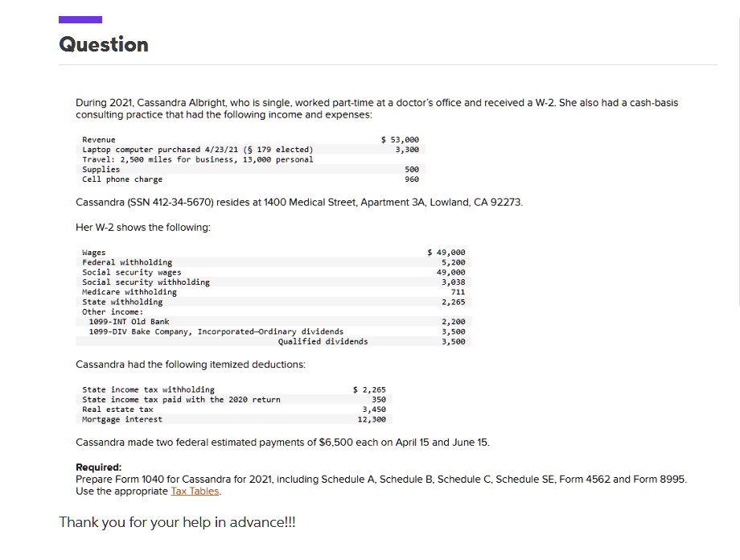Select the 1099-DIV Bake Company ordinary dividends row
The height and width of the screenshot is (560, 740).
click(x=273, y=331)
